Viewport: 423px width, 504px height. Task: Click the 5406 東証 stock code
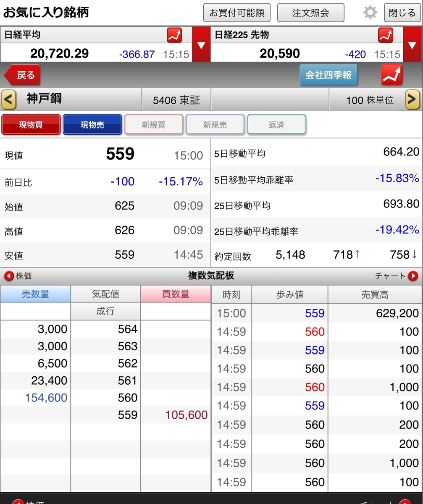[x=176, y=100]
